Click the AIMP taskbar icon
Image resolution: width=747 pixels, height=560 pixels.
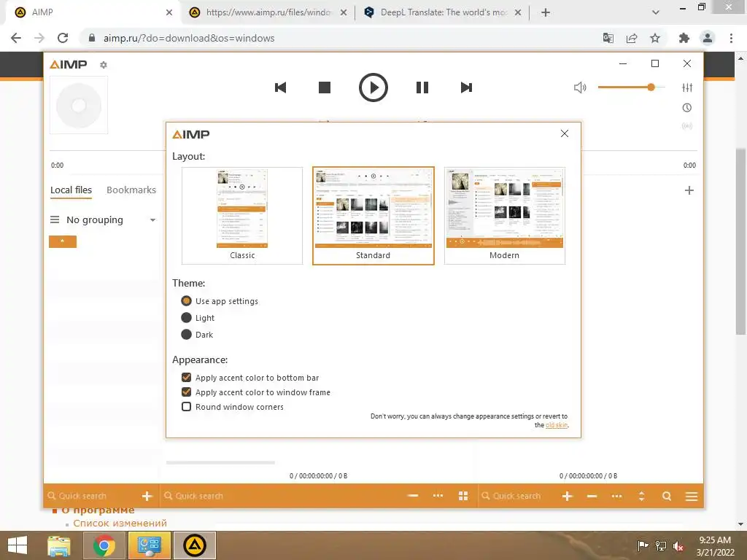pyautogui.click(x=194, y=545)
